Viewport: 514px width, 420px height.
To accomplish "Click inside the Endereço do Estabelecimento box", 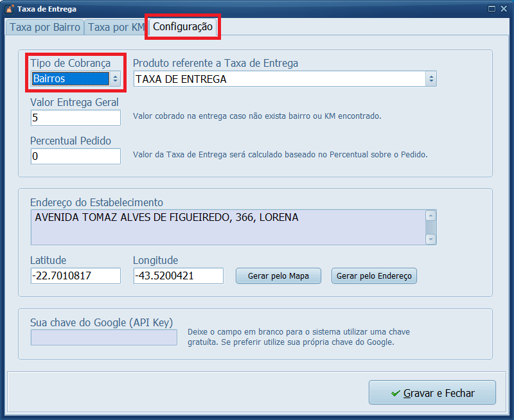I will [227, 227].
